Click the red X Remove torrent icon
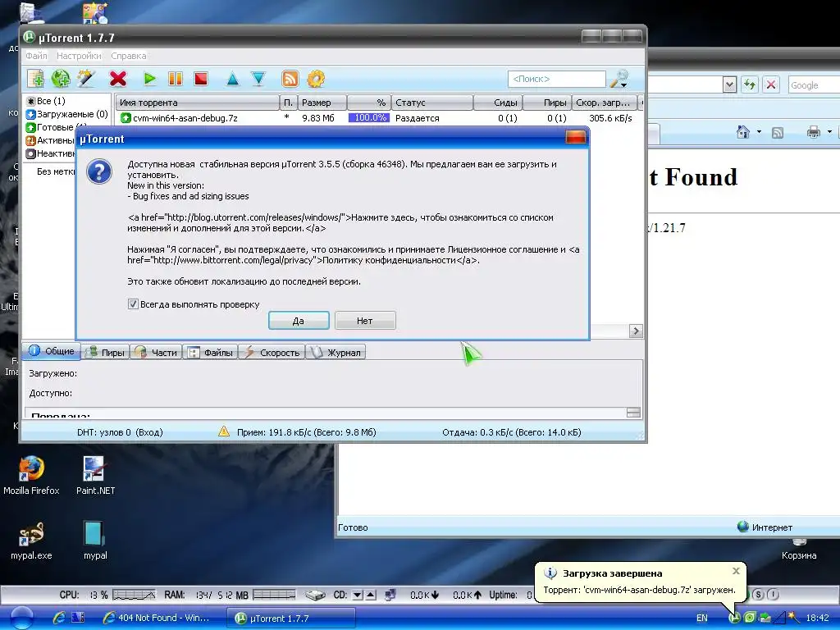Screen dimensions: 840x630 tap(118, 79)
